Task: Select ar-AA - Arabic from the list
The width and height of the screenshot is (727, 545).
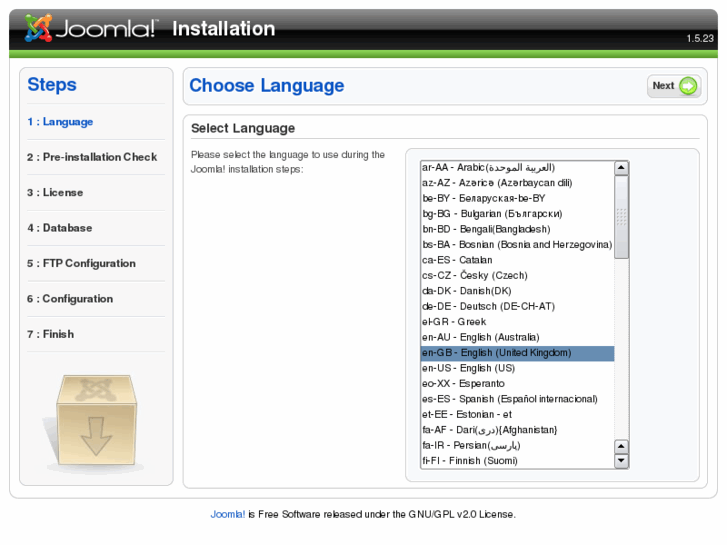Action: click(517, 167)
